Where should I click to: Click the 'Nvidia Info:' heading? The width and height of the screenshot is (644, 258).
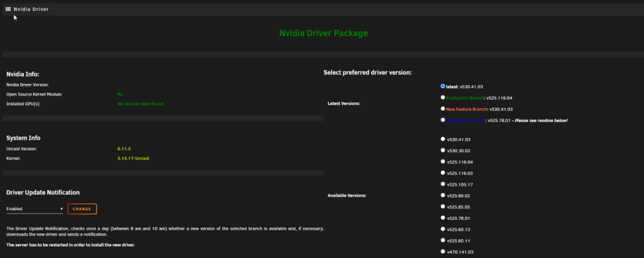[x=23, y=74]
